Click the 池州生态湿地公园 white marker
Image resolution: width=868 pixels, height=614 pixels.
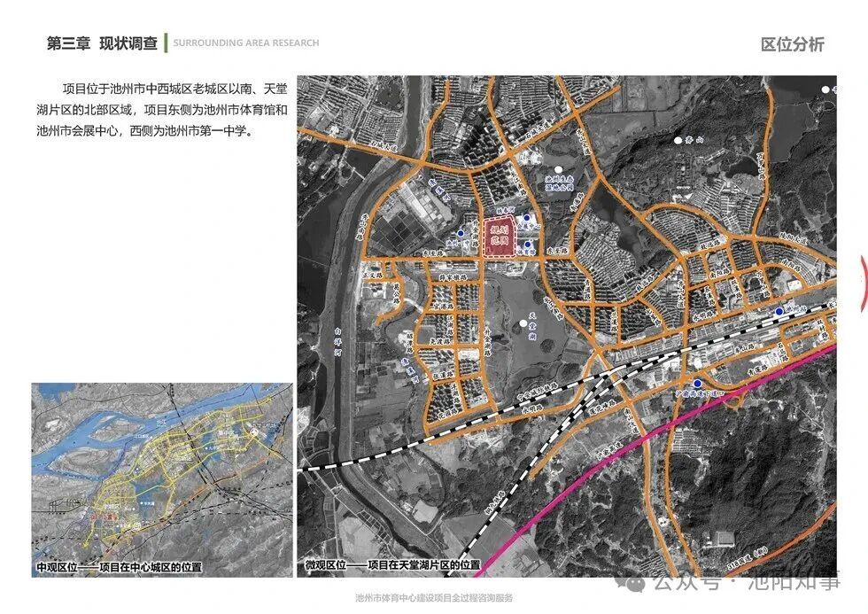click(558, 168)
